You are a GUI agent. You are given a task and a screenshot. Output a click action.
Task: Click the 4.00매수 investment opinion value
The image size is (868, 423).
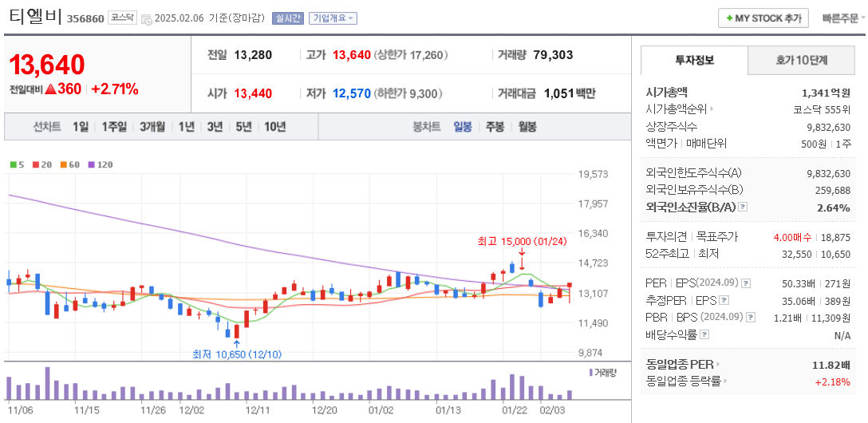(793, 237)
